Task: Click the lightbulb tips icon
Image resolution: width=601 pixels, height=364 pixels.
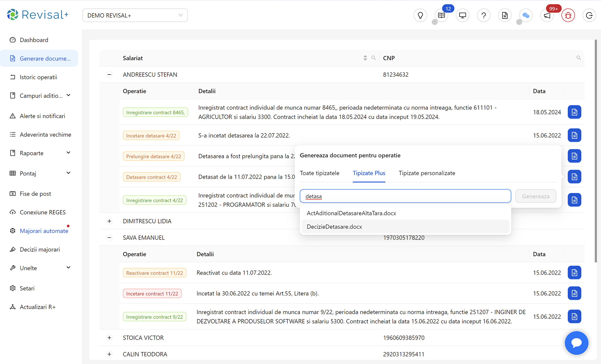Action: point(420,15)
